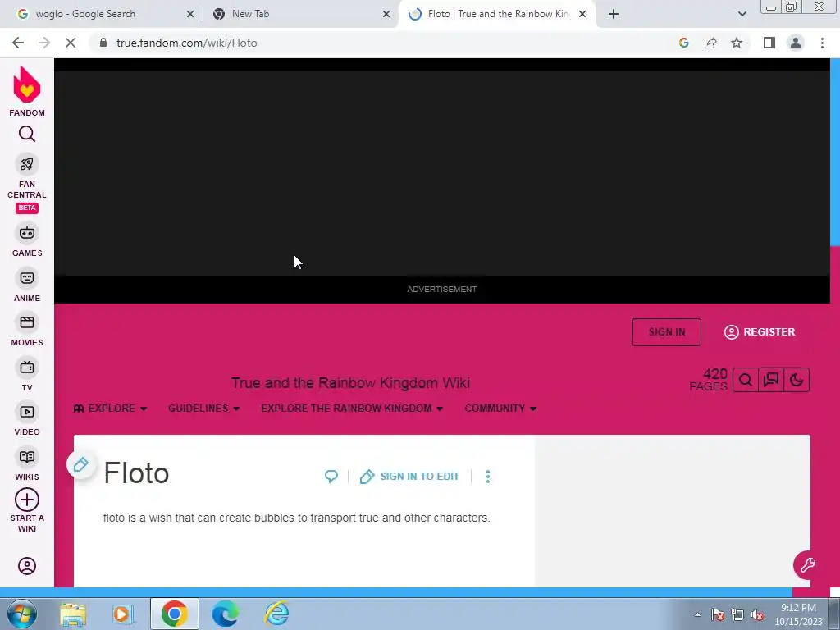Click the Register link

tap(760, 332)
